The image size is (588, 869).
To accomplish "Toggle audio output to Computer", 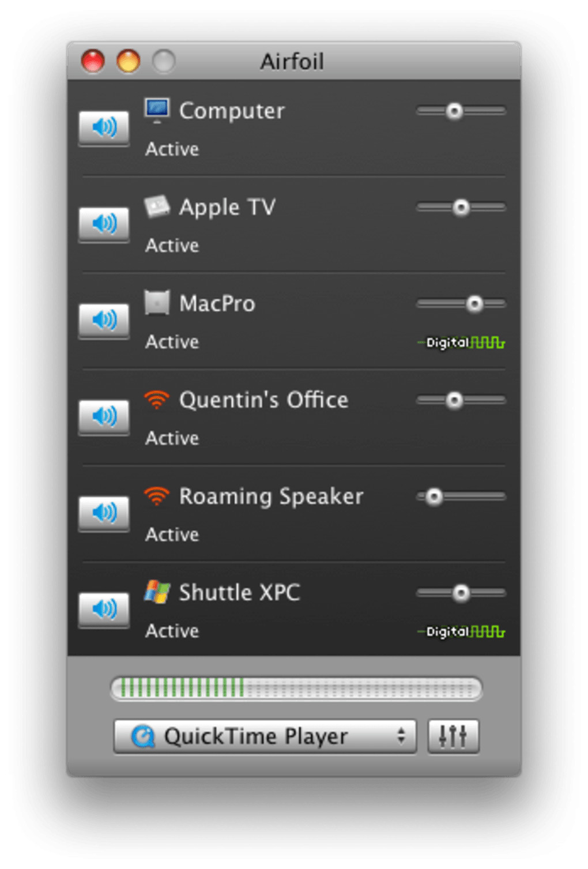I will coord(104,128).
